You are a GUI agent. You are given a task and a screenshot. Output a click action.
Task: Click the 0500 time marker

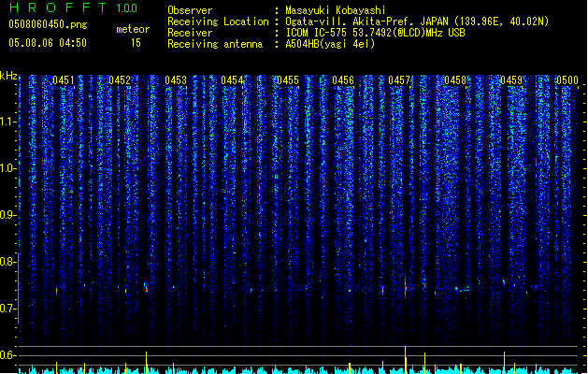[x=567, y=80]
